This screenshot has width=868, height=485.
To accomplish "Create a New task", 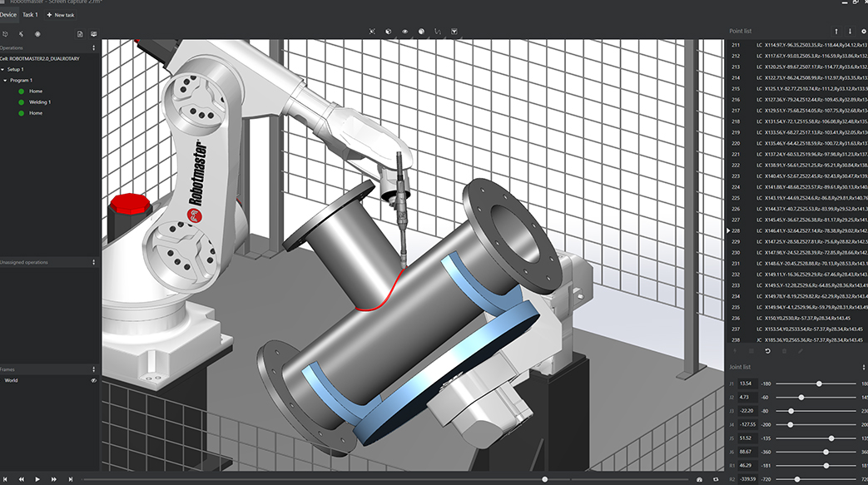I will point(61,15).
